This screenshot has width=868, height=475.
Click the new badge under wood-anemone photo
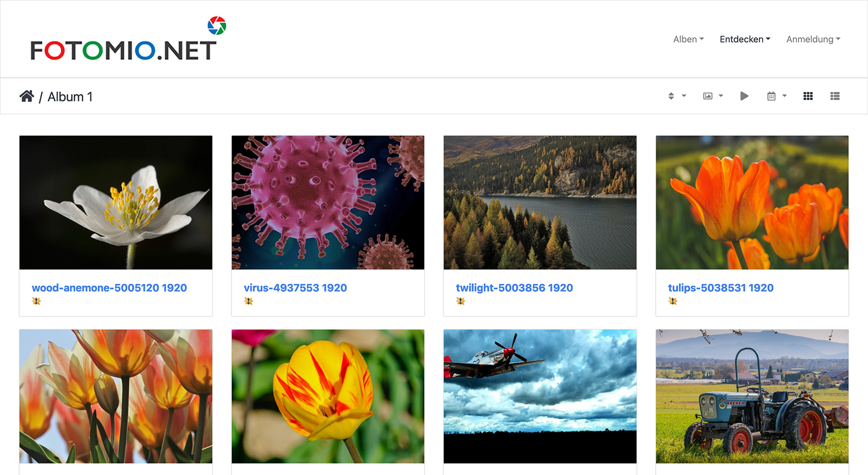(36, 301)
